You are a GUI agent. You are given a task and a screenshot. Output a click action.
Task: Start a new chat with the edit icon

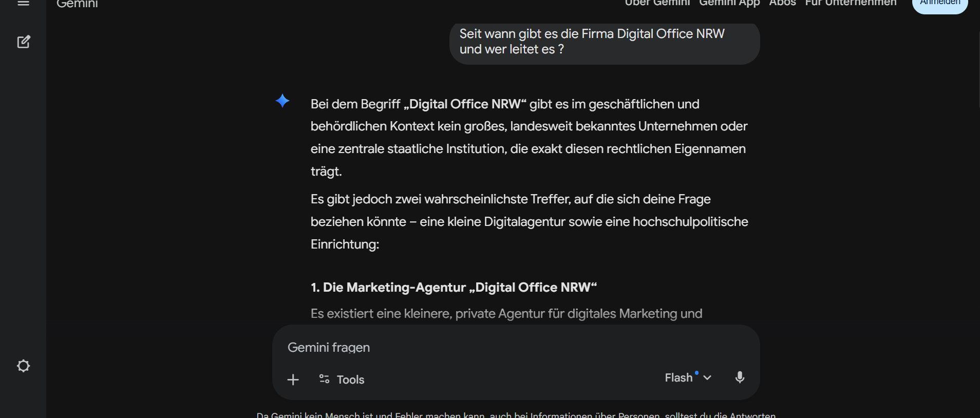pyautogui.click(x=24, y=42)
